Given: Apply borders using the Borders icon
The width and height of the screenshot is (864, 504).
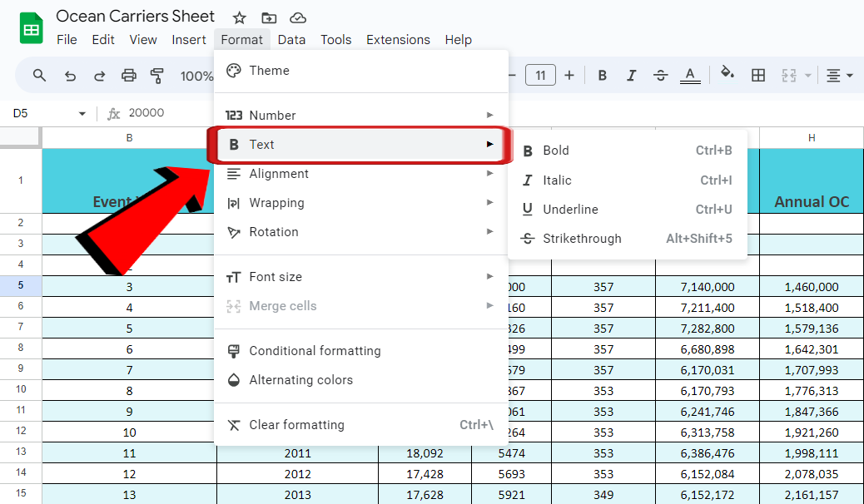Looking at the screenshot, I should (x=758, y=75).
